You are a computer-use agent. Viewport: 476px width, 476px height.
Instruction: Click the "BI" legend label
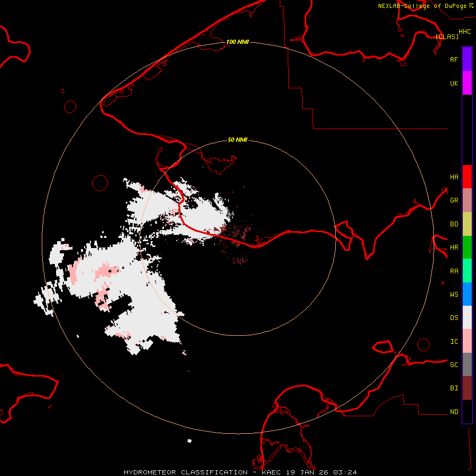454,388
